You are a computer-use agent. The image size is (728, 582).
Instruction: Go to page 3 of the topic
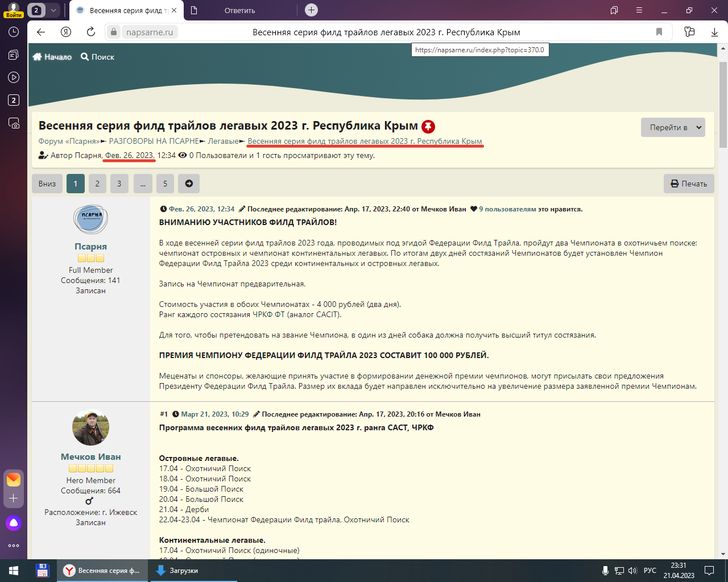point(119,184)
